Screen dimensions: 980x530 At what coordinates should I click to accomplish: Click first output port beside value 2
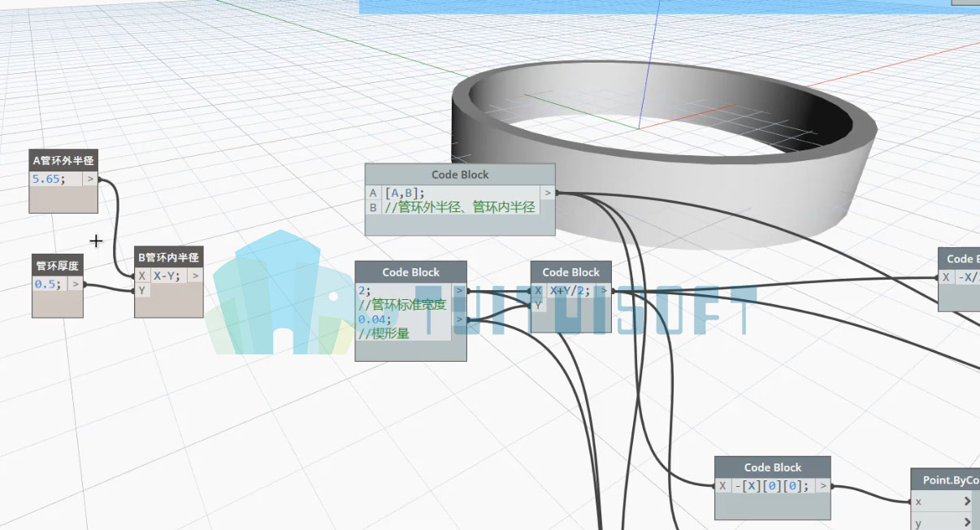(459, 290)
